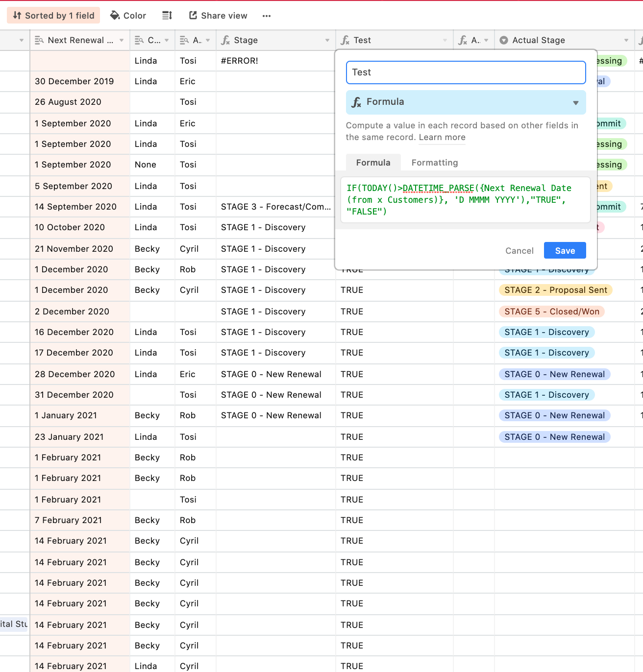
Task: Switch to the Formatting tab
Action: tap(435, 163)
